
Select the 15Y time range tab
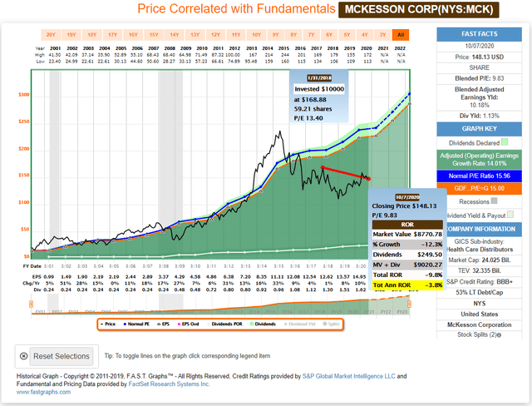coord(154,35)
